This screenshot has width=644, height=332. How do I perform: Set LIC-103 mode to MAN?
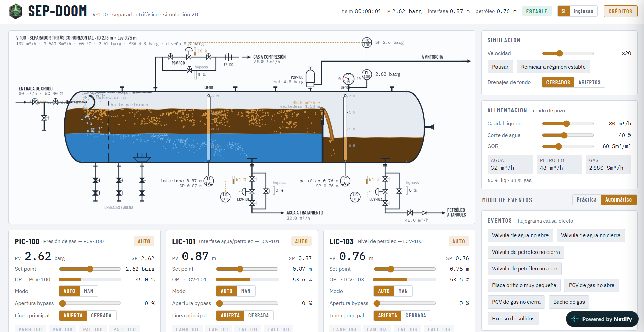click(403, 291)
